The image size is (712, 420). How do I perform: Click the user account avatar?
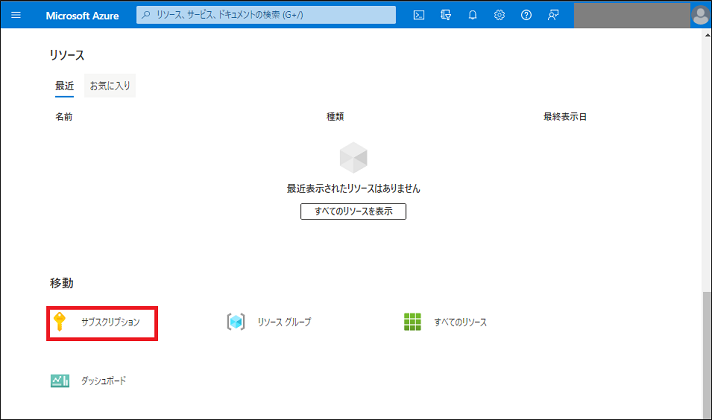tap(700, 15)
